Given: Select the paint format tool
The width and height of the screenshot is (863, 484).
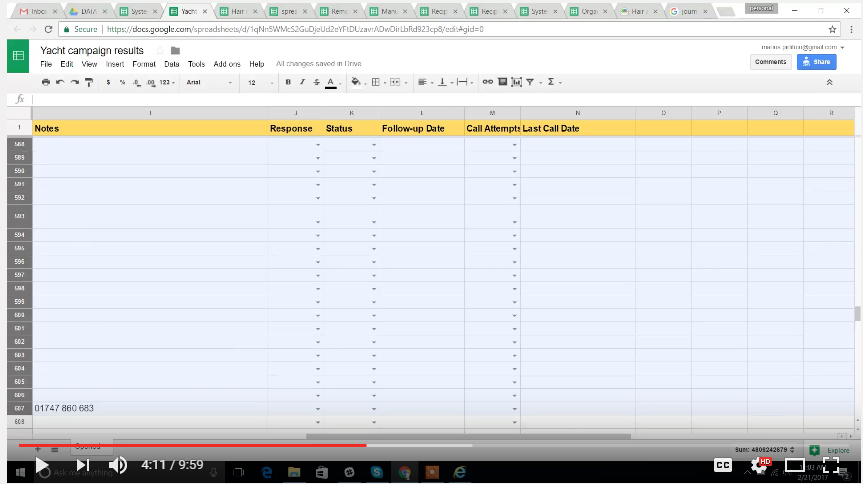Looking at the screenshot, I should point(88,82).
